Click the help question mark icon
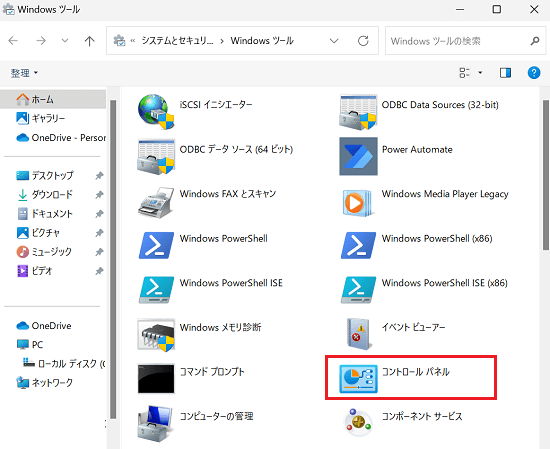550x449 pixels. (x=534, y=73)
